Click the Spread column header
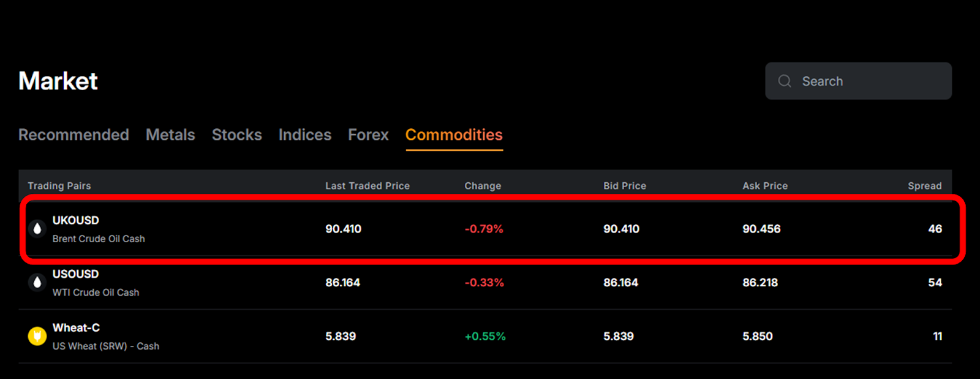 pos(925,185)
